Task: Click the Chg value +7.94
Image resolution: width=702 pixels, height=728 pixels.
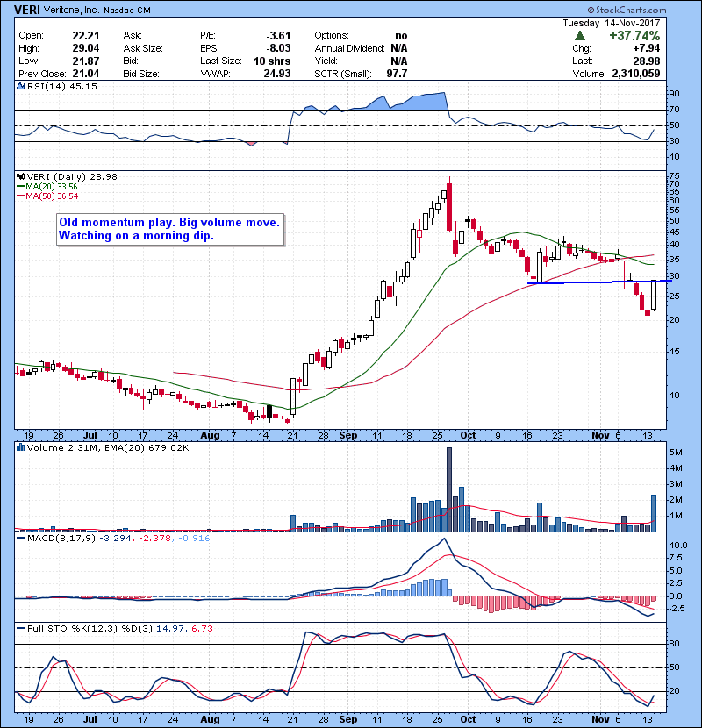Action: tap(646, 48)
